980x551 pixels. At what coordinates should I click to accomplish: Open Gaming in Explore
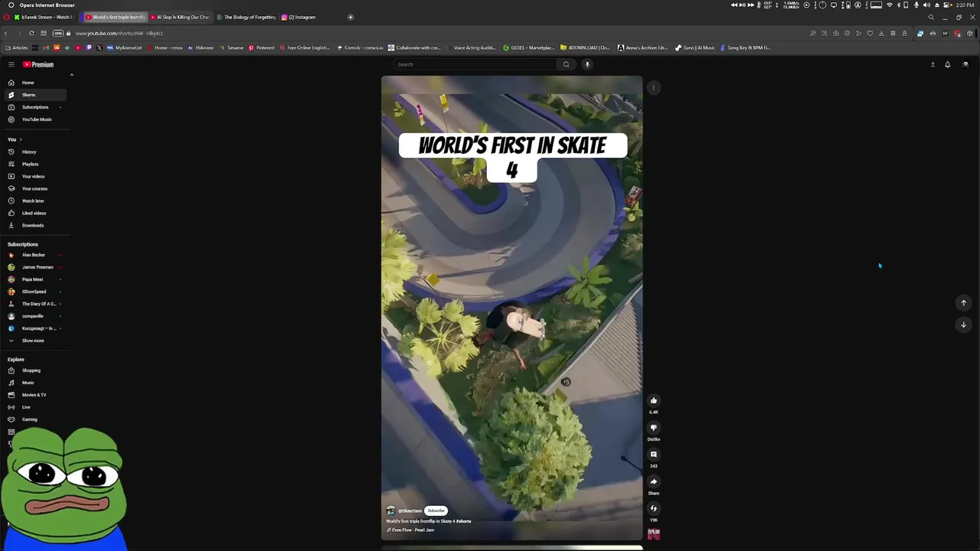click(34, 419)
